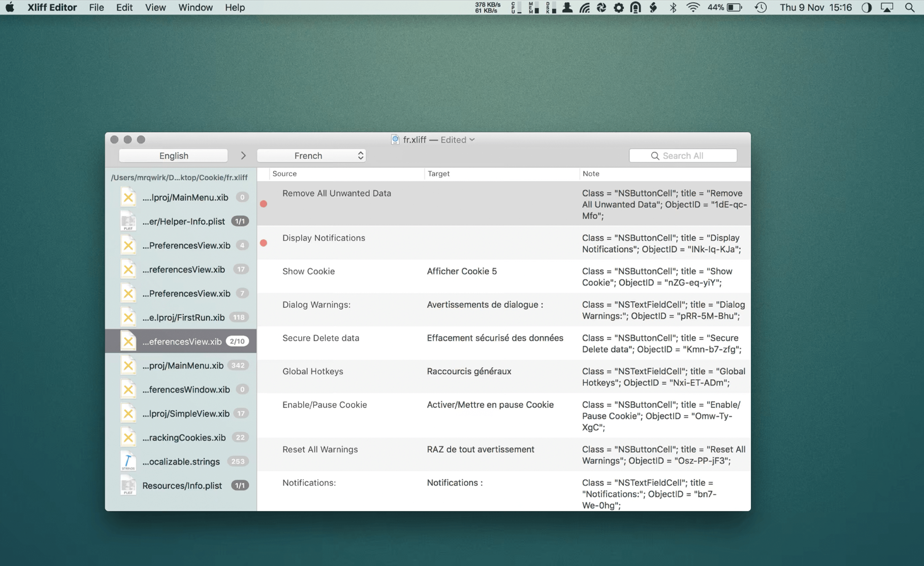Click the red error icon next to Remove All Unwanted Data

263,204
